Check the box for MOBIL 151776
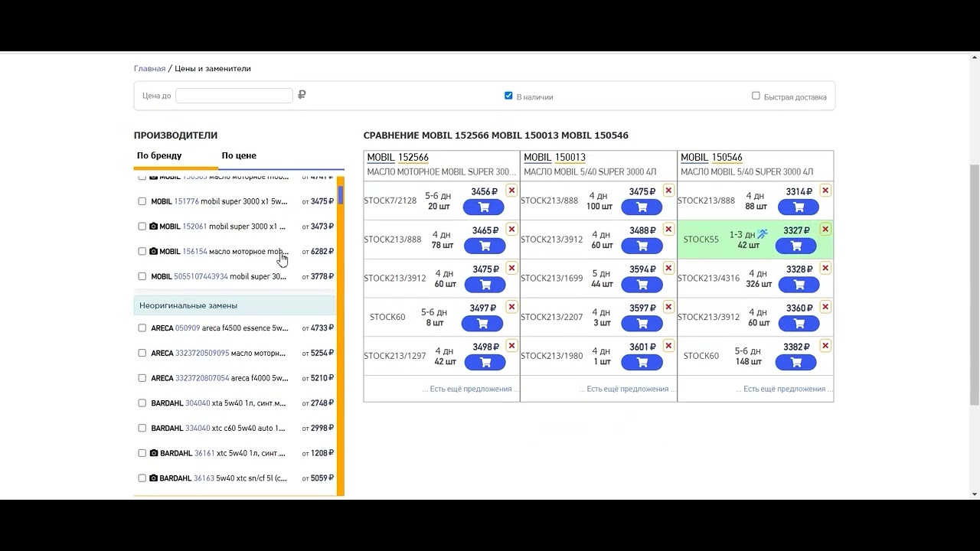The image size is (980, 551). point(142,201)
